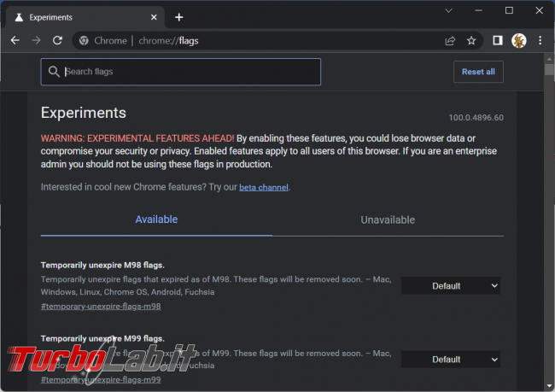Close the Chrome window
The width and height of the screenshot is (555, 392).
[x=539, y=10]
